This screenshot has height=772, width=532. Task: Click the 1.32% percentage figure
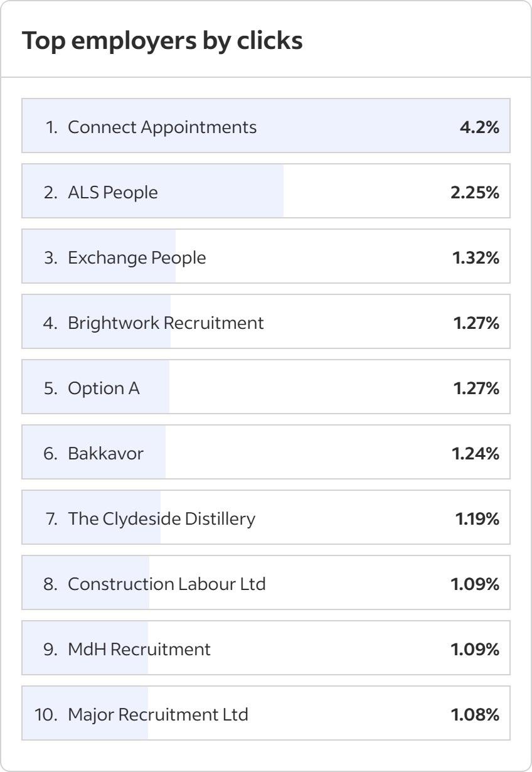pyautogui.click(x=476, y=257)
